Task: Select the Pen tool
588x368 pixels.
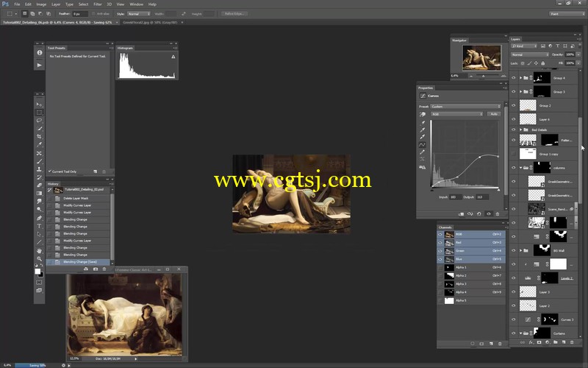Action: tap(39, 218)
